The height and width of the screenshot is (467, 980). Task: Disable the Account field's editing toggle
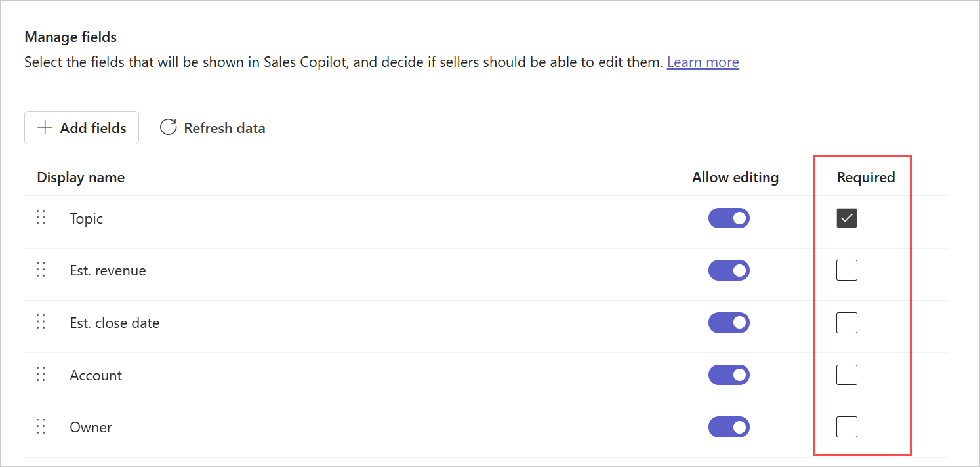(729, 375)
